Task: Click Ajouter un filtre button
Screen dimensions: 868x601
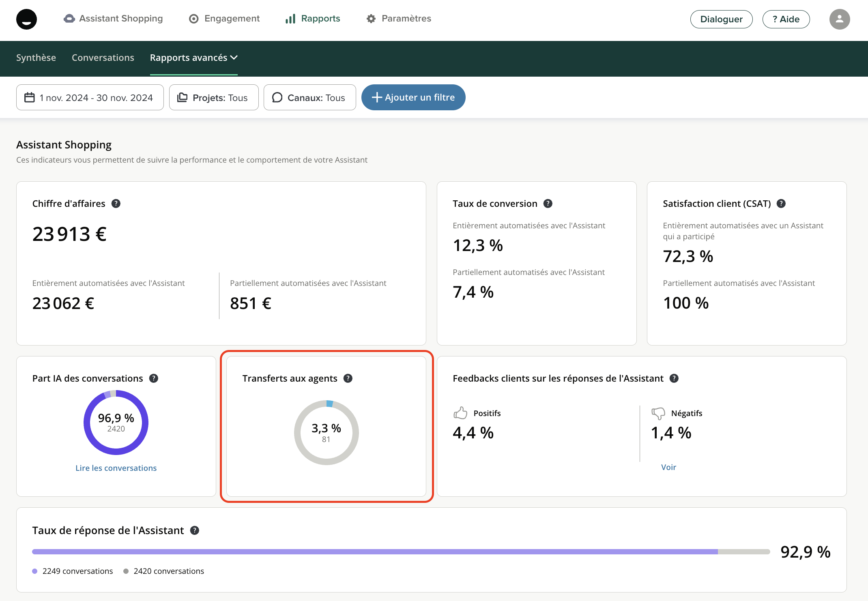Action: (x=413, y=97)
